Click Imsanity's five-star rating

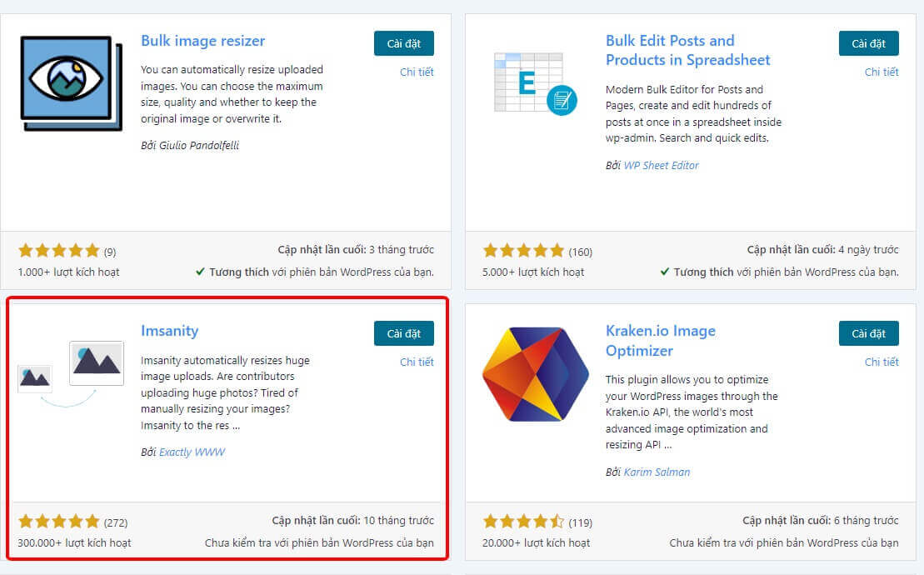point(58,522)
